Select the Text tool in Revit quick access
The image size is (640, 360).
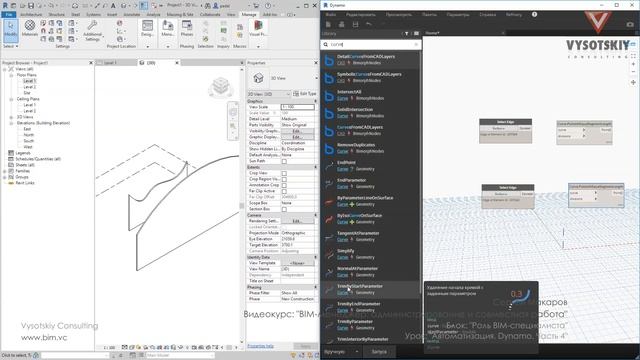[113, 6]
